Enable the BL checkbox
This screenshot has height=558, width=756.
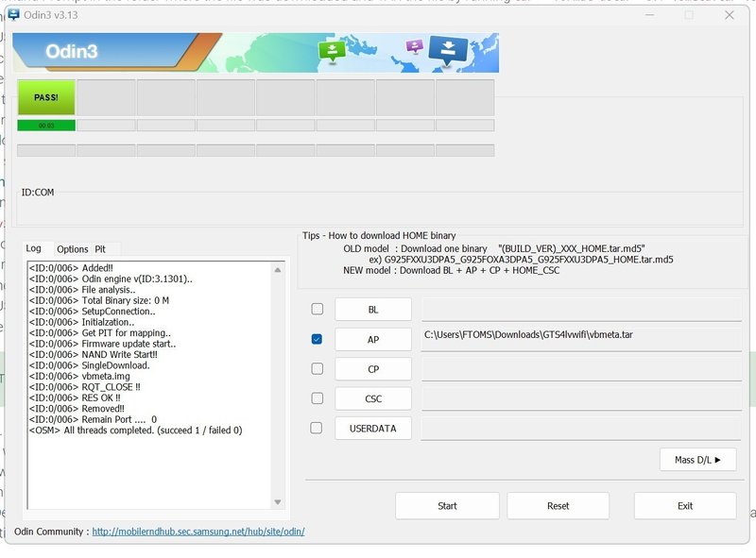click(x=318, y=309)
